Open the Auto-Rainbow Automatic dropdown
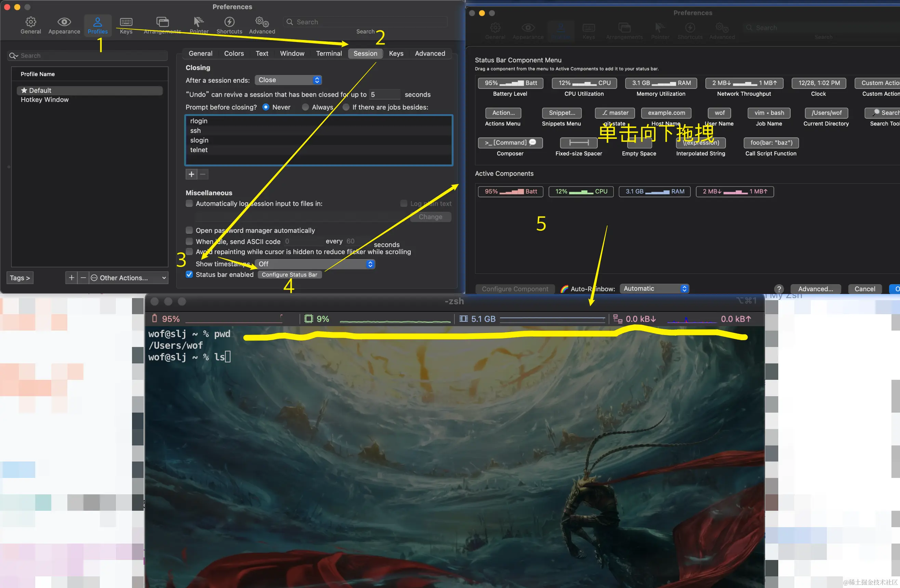The height and width of the screenshot is (588, 900). click(654, 289)
